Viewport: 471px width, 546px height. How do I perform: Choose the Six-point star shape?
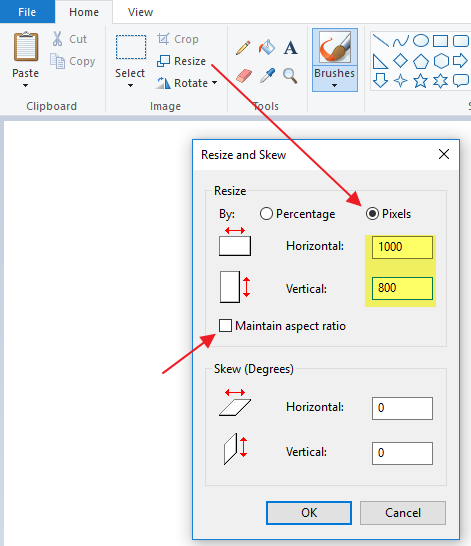tap(440, 81)
